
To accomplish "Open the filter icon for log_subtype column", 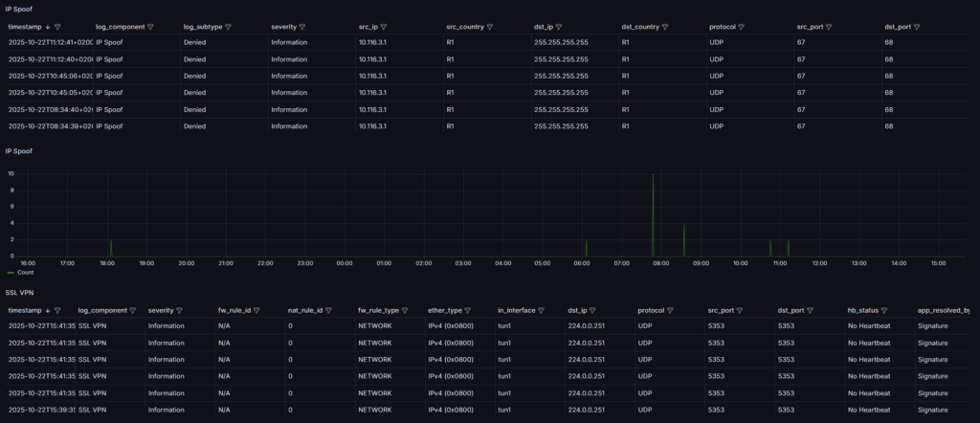I will pos(228,27).
